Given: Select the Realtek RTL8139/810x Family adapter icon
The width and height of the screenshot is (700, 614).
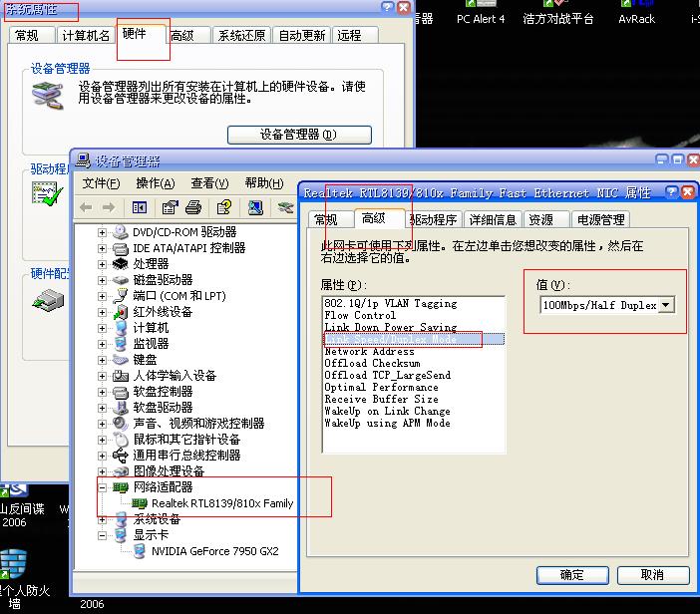Looking at the screenshot, I should point(140,503).
